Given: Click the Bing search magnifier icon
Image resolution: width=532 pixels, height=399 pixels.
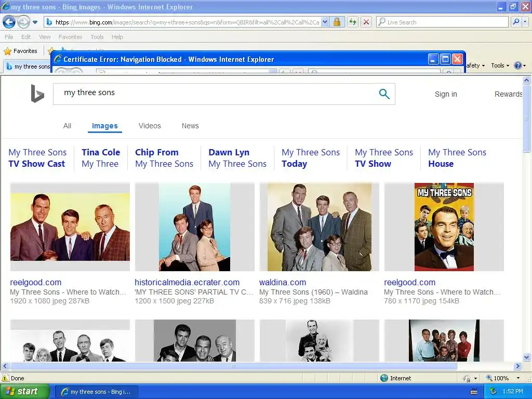Looking at the screenshot, I should (384, 94).
